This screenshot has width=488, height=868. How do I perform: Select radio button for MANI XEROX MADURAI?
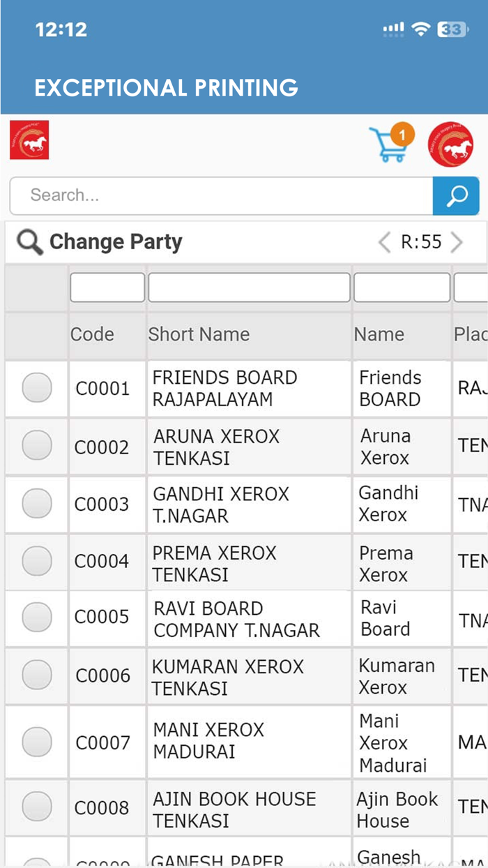coord(37,742)
